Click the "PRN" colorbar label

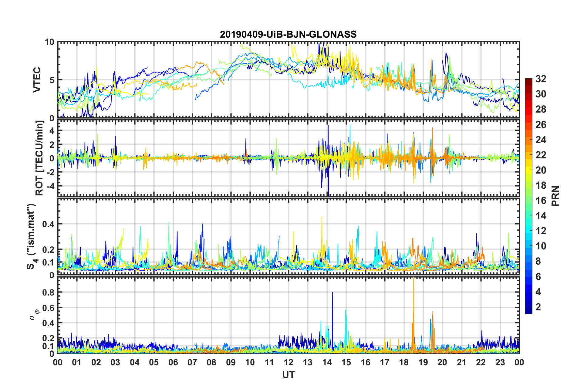555,196
